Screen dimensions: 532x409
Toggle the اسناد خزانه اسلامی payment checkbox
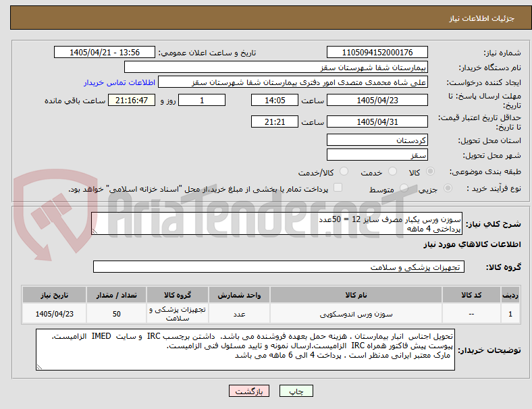[338, 188]
